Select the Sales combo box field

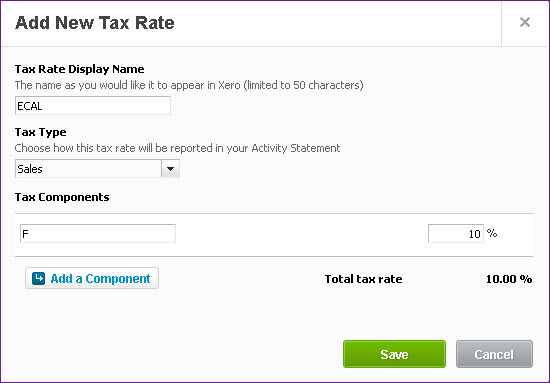[97, 169]
